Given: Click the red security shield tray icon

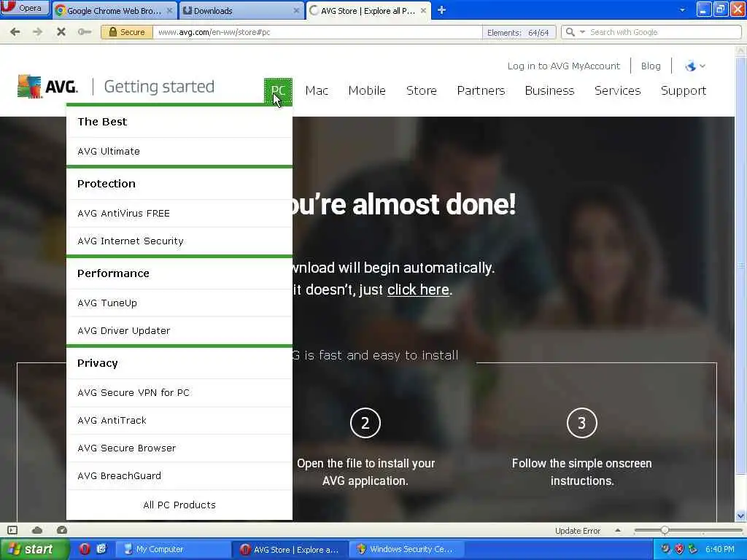Looking at the screenshot, I should [679, 549].
